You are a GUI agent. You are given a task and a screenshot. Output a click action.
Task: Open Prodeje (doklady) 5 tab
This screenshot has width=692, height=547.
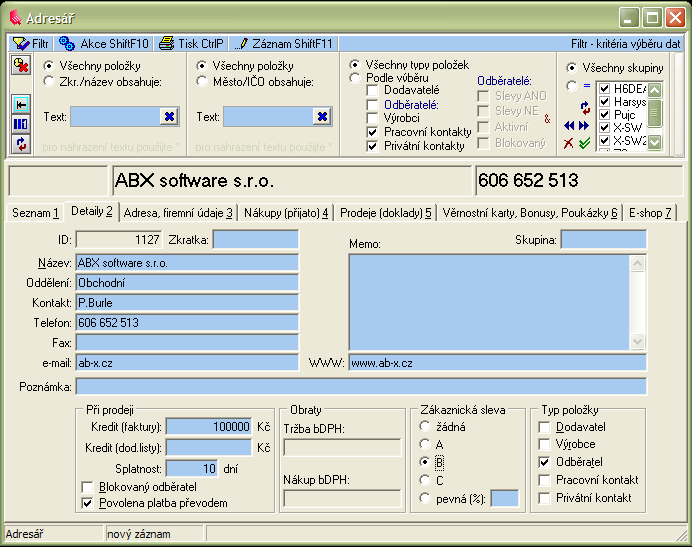click(386, 213)
